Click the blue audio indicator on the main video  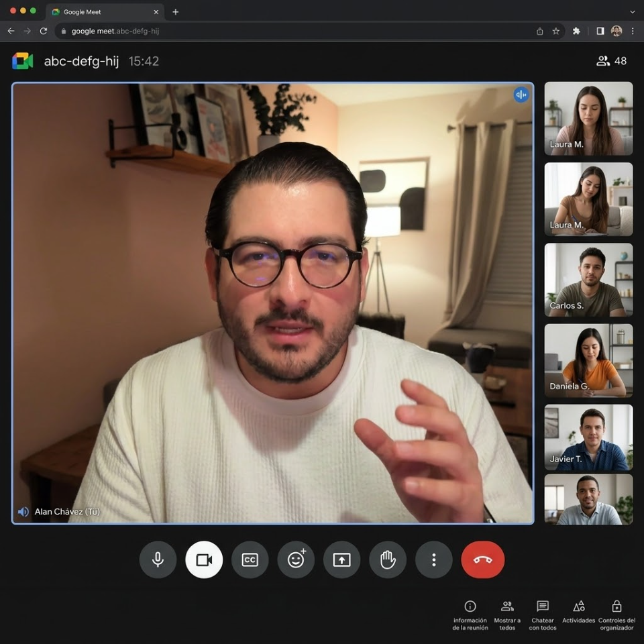pyautogui.click(x=521, y=95)
